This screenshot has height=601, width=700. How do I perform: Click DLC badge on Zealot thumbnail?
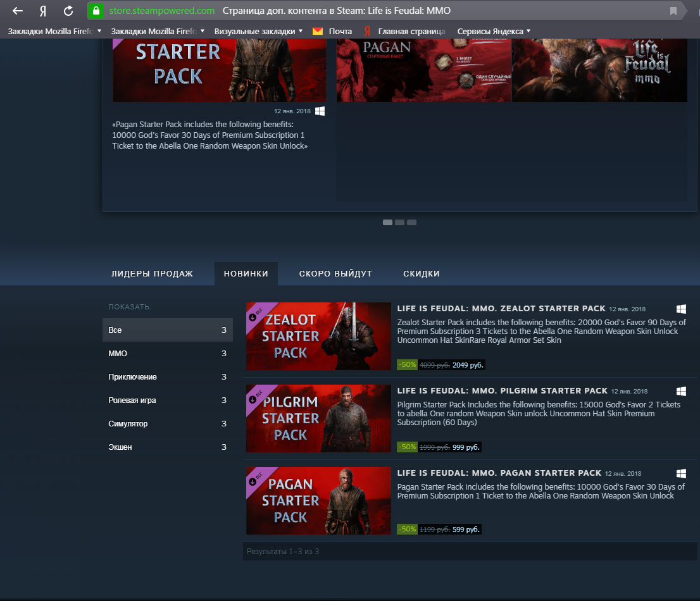pos(256,314)
